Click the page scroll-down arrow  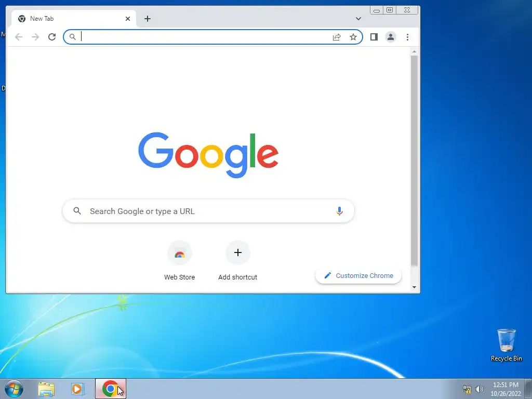click(414, 287)
